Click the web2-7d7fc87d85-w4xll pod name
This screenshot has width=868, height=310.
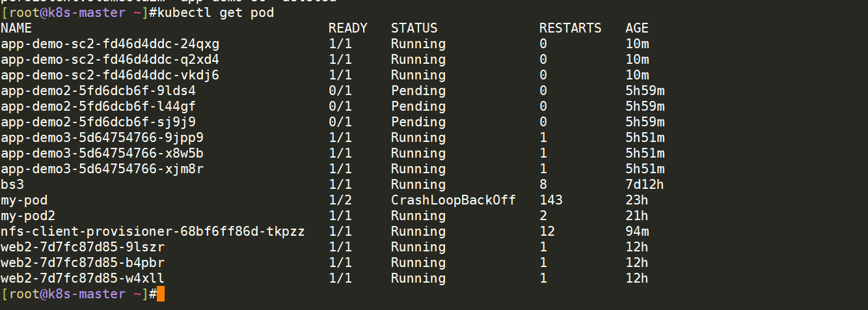pyautogui.click(x=83, y=279)
